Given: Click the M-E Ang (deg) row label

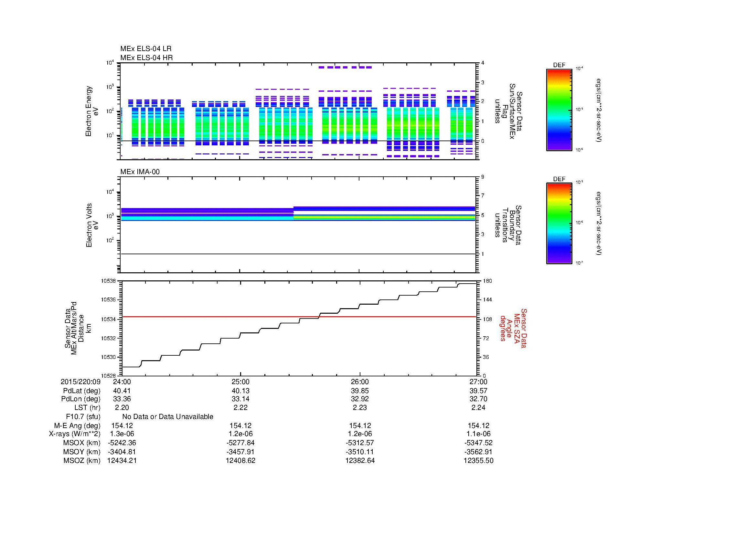Looking at the screenshot, I should tap(77, 426).
